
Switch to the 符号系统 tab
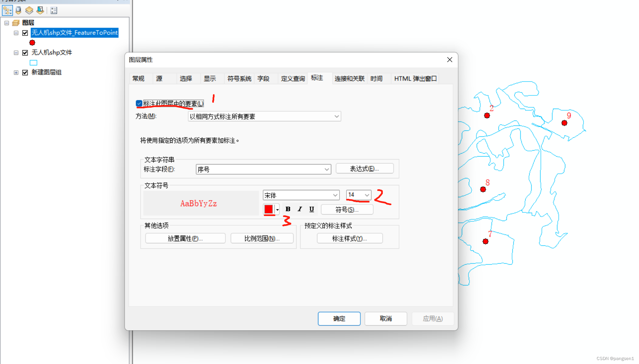239,79
